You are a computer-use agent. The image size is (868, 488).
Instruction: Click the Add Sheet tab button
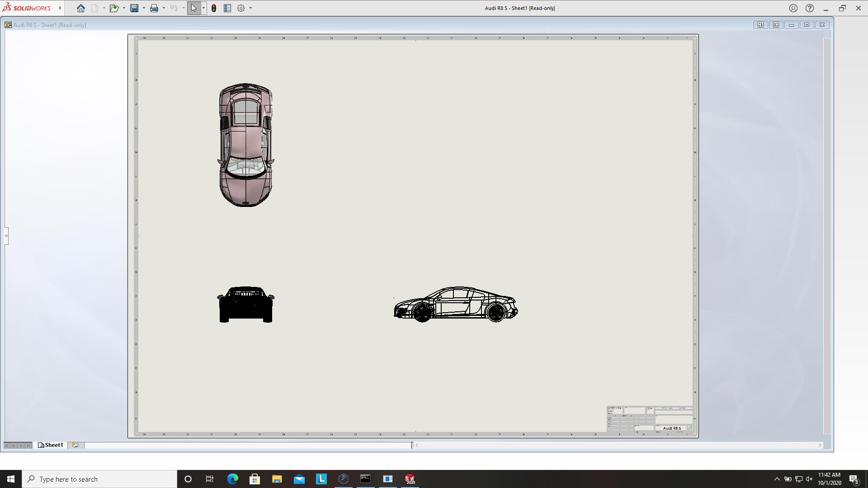click(75, 445)
